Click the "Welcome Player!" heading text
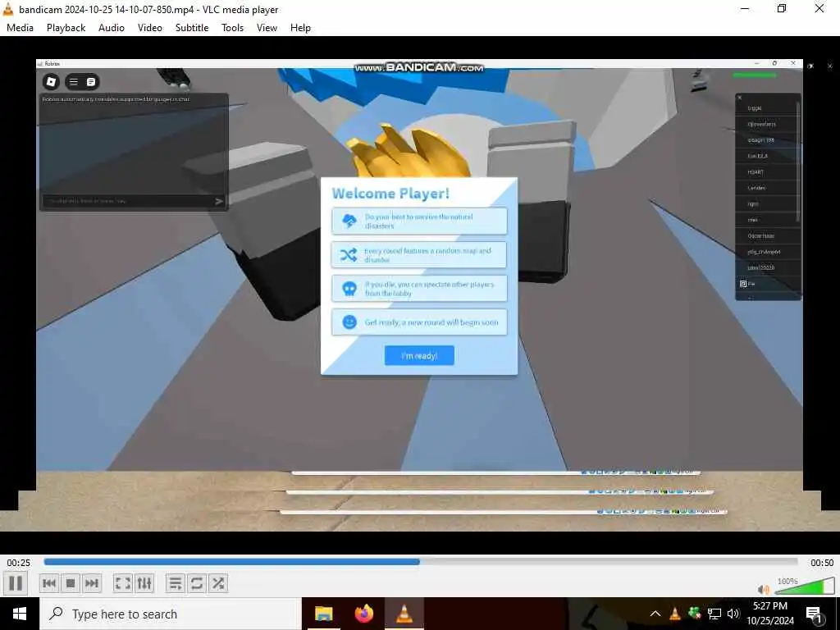This screenshot has width=840, height=630. point(390,194)
